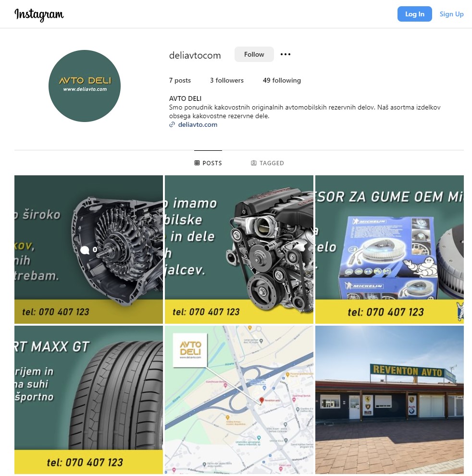This screenshot has width=472, height=476.
Task: Open the map location post thumbnail
Action: [239, 400]
